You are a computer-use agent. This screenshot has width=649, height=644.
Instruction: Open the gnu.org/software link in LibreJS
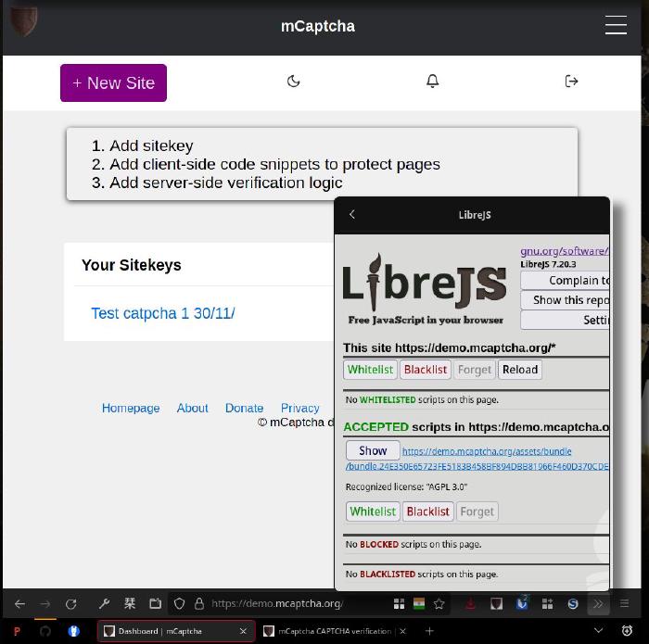(564, 251)
